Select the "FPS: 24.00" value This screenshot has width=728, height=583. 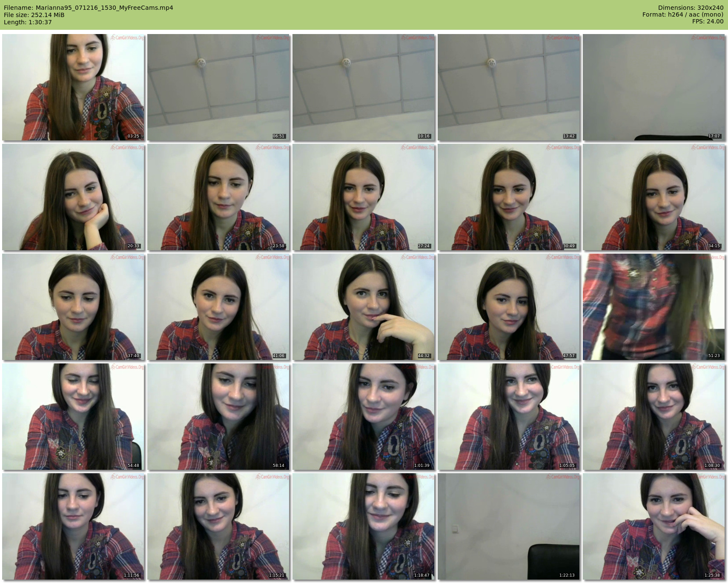[x=708, y=21]
